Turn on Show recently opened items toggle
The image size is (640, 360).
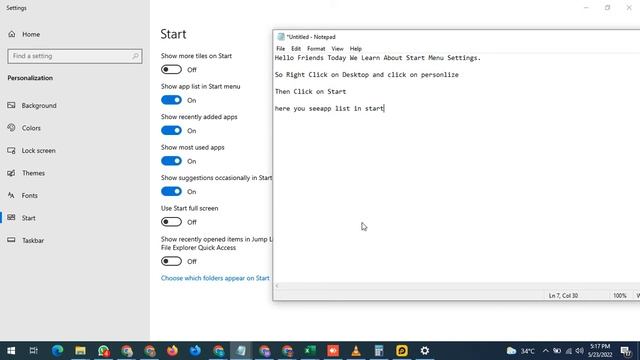pyautogui.click(x=171, y=261)
